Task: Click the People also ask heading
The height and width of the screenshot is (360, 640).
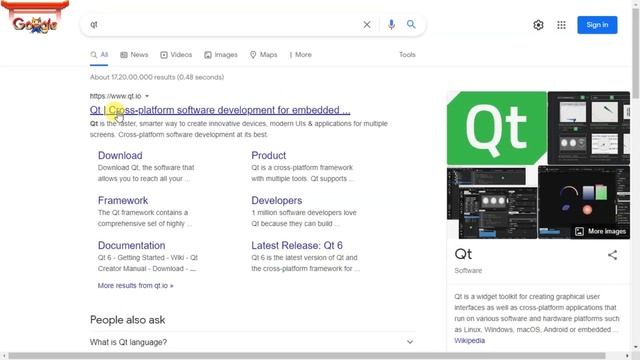Action: [127, 320]
